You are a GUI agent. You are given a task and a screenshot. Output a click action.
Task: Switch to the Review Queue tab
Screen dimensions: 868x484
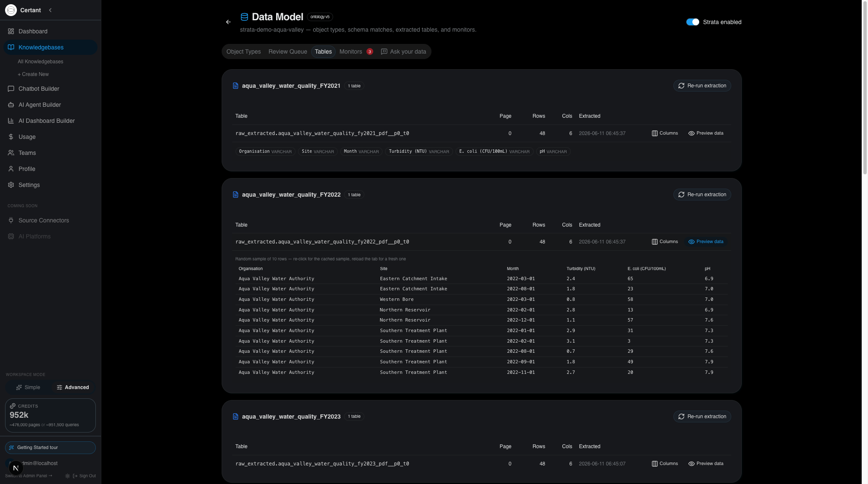pos(288,51)
